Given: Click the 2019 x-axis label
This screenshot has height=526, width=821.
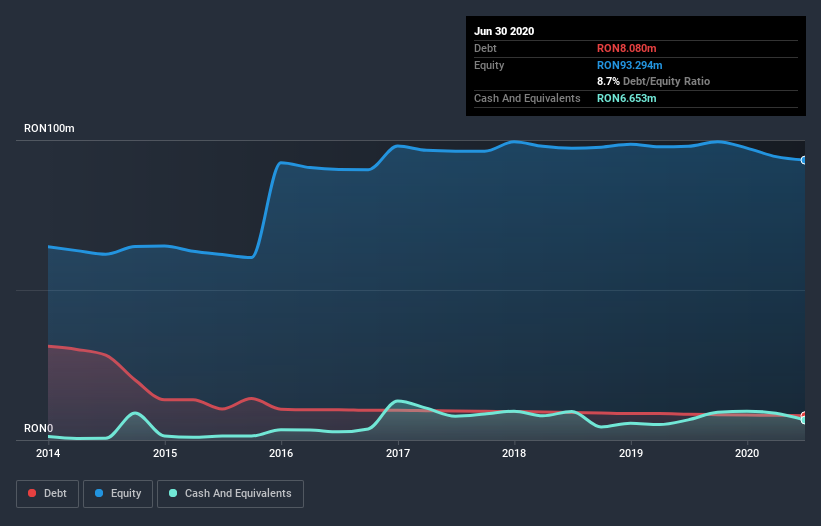Looking at the screenshot, I should tap(631, 453).
